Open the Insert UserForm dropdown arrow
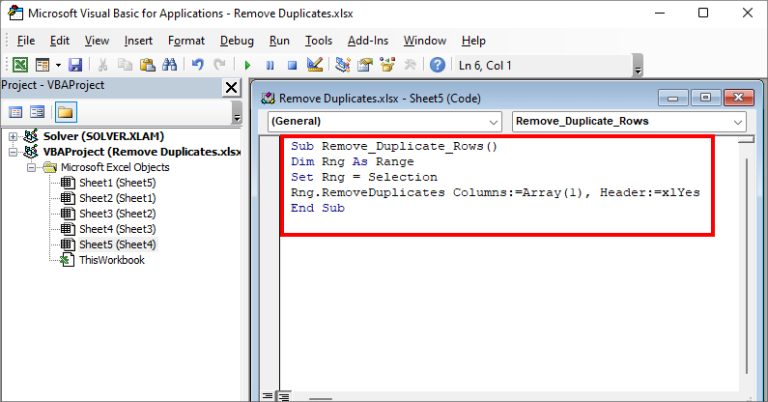768x402 pixels. [58, 65]
